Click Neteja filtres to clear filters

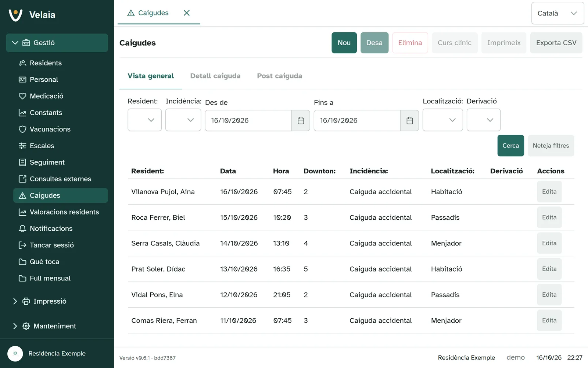pos(551,146)
